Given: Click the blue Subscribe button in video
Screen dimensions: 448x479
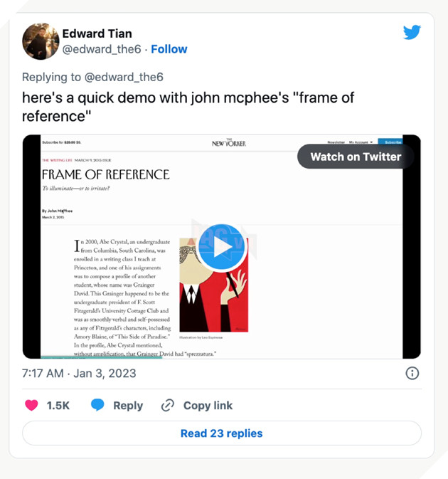Looking at the screenshot, I should tap(389, 142).
